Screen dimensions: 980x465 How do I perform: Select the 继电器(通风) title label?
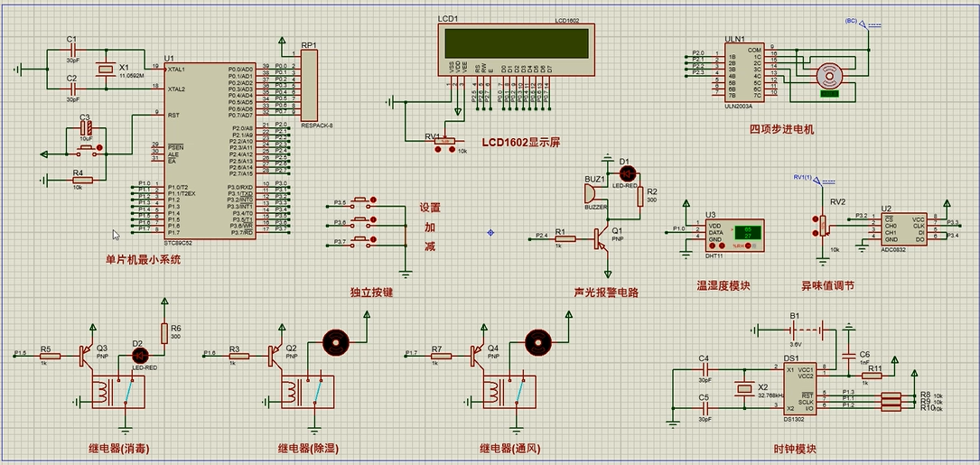pyautogui.click(x=510, y=448)
